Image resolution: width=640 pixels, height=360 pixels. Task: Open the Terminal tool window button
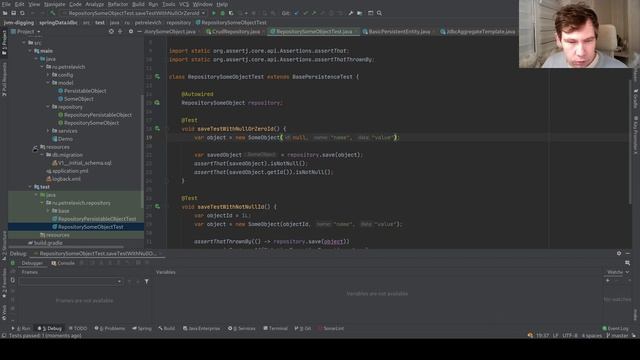pos(276,328)
